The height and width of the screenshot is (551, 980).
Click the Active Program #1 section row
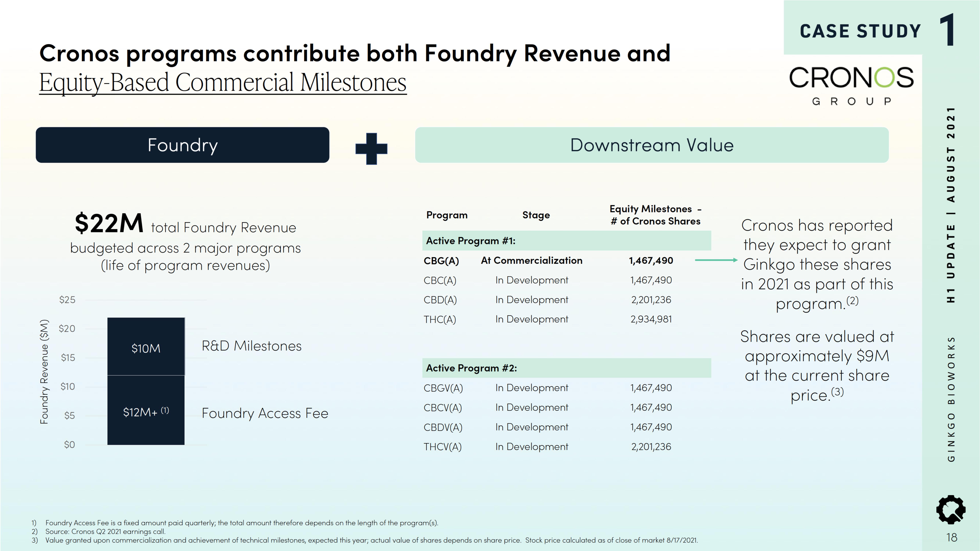tap(567, 241)
